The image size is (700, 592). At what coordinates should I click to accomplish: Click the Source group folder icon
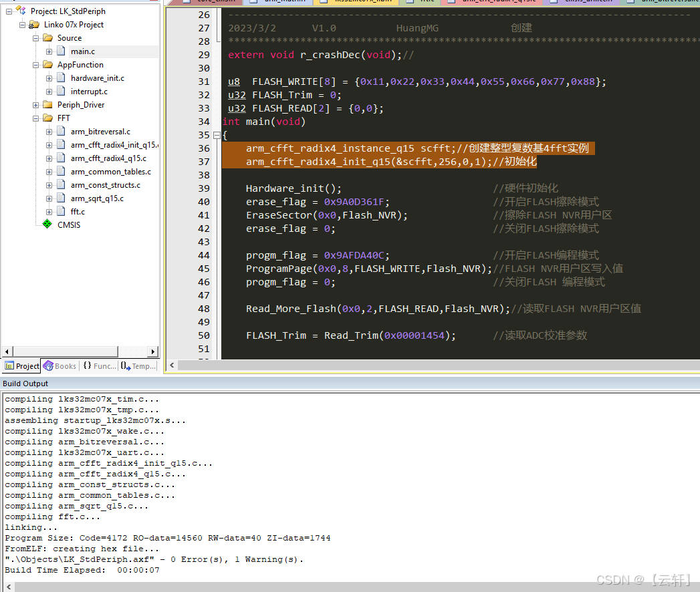(x=47, y=38)
